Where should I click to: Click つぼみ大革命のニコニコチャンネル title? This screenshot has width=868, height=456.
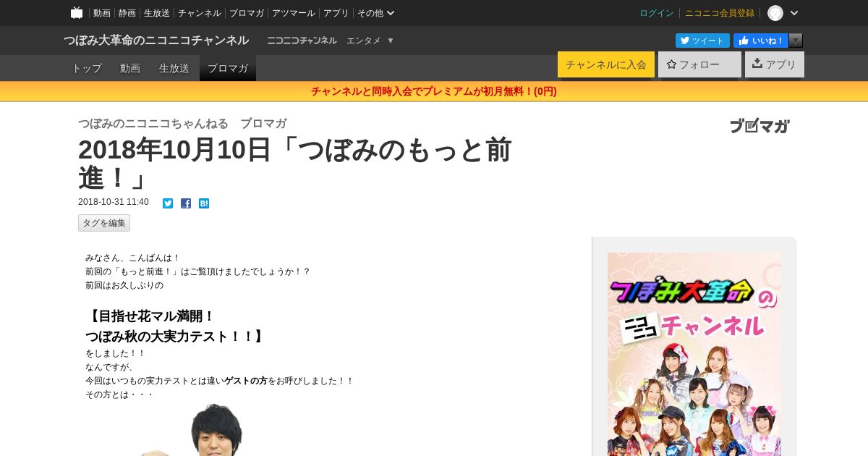coord(156,41)
